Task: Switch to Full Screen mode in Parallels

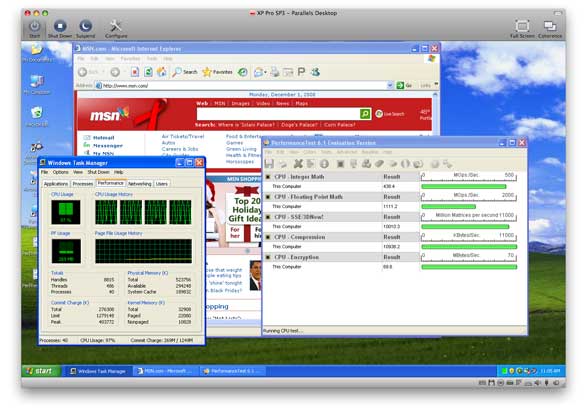Action: tap(522, 26)
